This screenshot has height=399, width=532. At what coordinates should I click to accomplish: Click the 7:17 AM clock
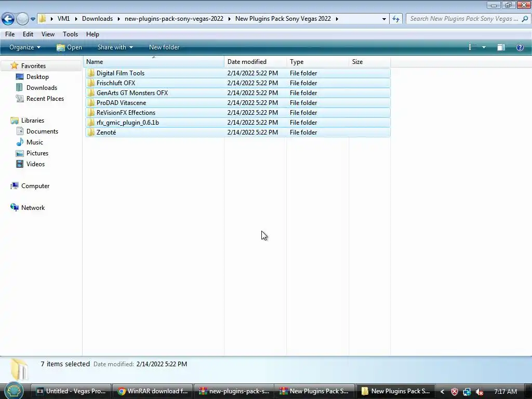tap(505, 392)
